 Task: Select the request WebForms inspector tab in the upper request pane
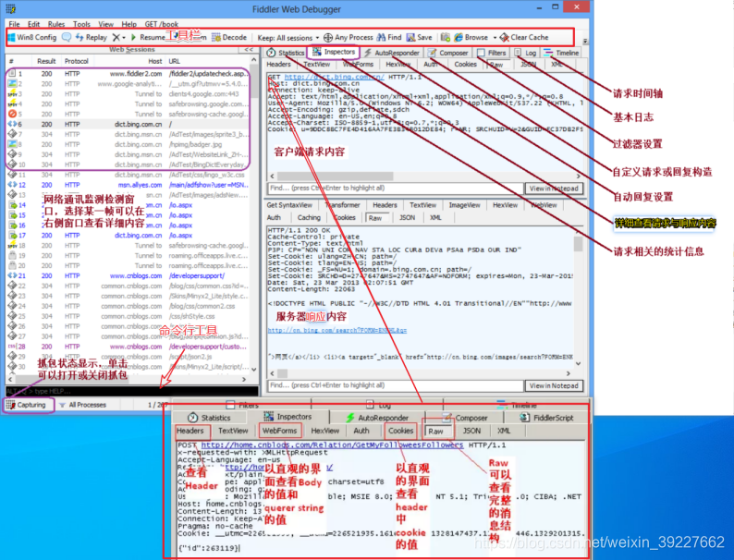pyautogui.click(x=358, y=65)
